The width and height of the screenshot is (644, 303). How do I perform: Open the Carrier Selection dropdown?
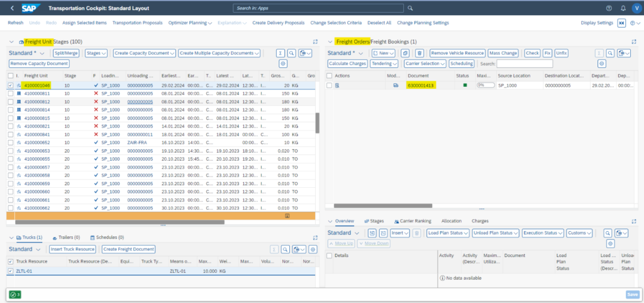(425, 64)
